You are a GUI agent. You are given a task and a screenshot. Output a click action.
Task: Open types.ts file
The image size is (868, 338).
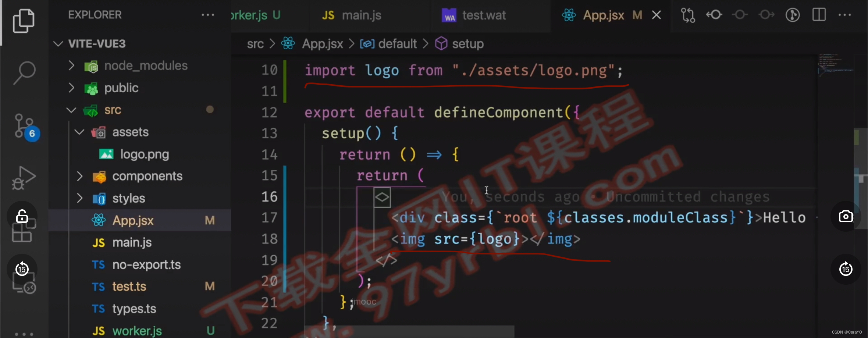(140, 309)
